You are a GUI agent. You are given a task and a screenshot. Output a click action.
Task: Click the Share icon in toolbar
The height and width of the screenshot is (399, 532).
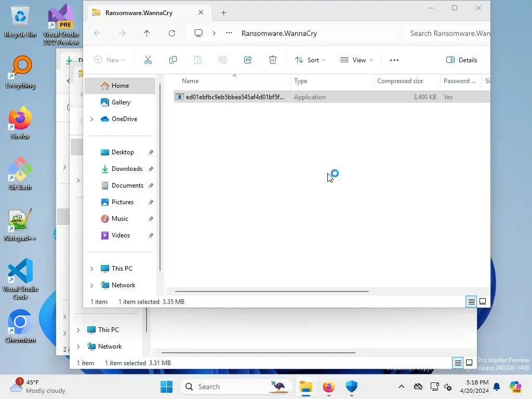point(248,60)
